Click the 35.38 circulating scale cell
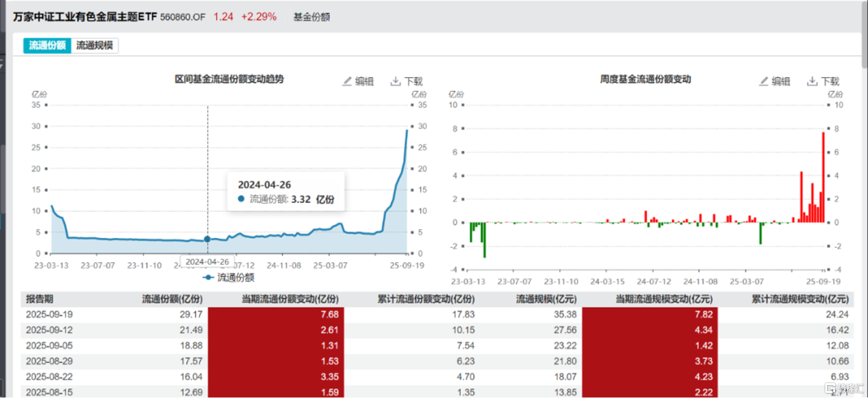This screenshot has width=868, height=398. 565,314
